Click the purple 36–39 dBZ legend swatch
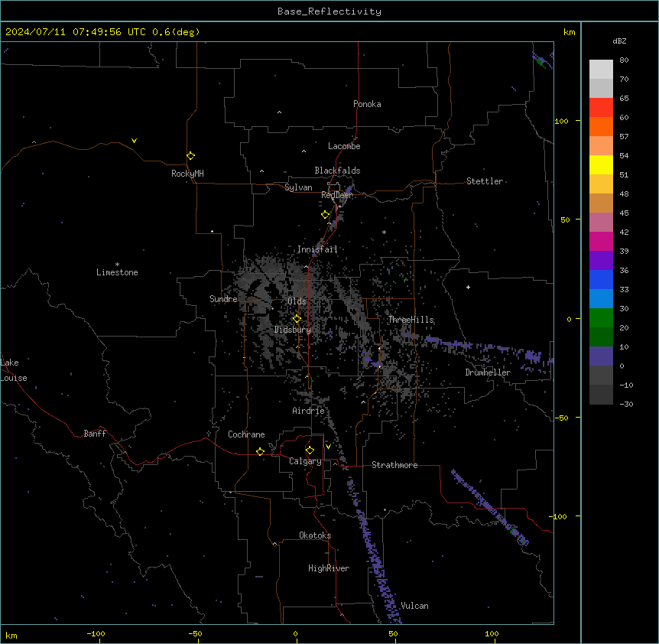Screen dimensions: 659x644 point(601,261)
